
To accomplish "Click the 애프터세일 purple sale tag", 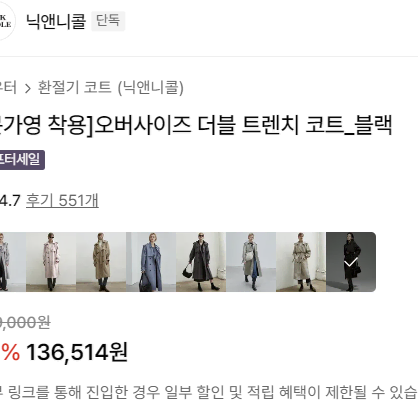I will [21, 160].
